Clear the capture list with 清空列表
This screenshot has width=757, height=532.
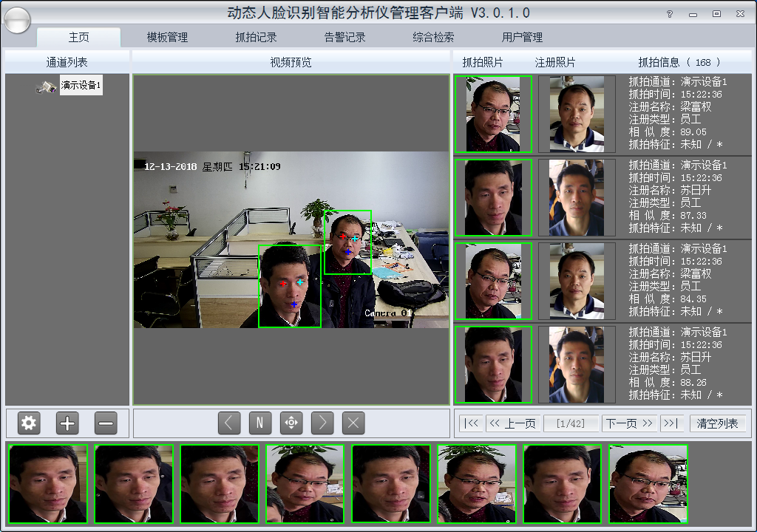click(718, 423)
